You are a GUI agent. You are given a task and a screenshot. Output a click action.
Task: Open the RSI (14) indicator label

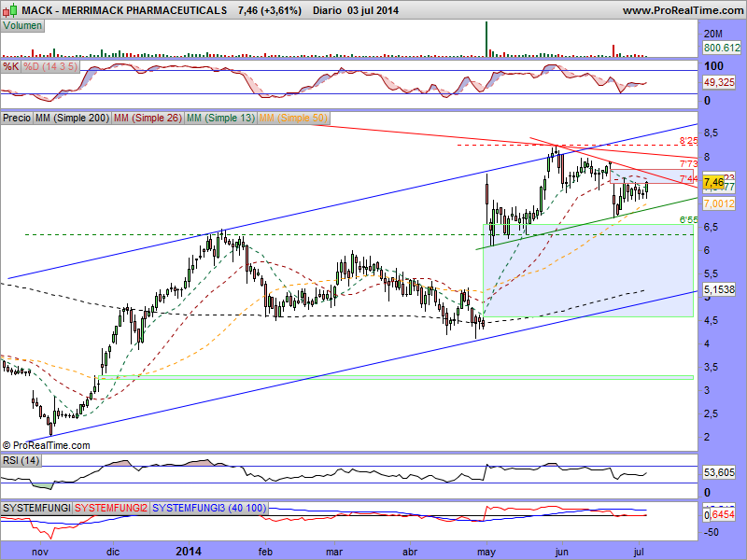[x=21, y=460]
